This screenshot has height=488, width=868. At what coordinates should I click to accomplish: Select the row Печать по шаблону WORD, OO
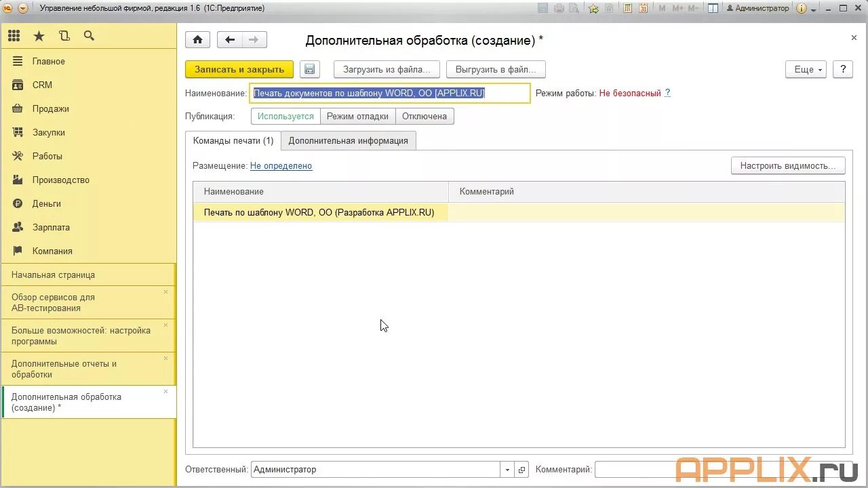(x=519, y=212)
